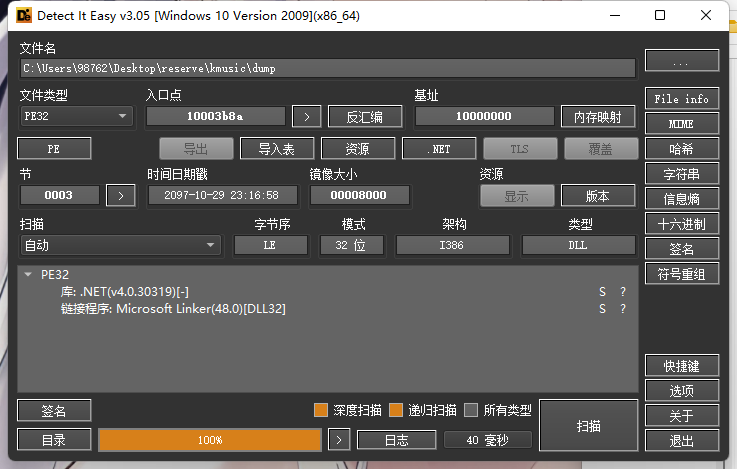The image size is (737, 469).
Task: Collapse the PE32 tree node
Action: [x=29, y=274]
